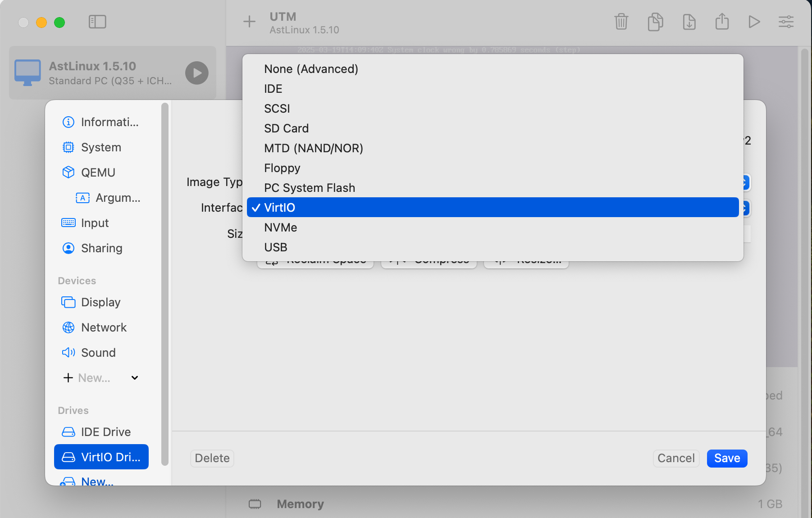The height and width of the screenshot is (518, 812).
Task: Choose NVMe interface option
Action: [493, 227]
